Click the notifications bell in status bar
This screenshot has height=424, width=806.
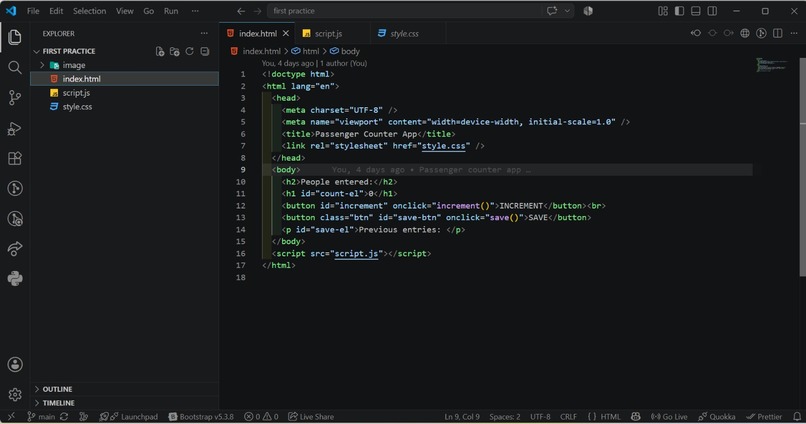[797, 417]
